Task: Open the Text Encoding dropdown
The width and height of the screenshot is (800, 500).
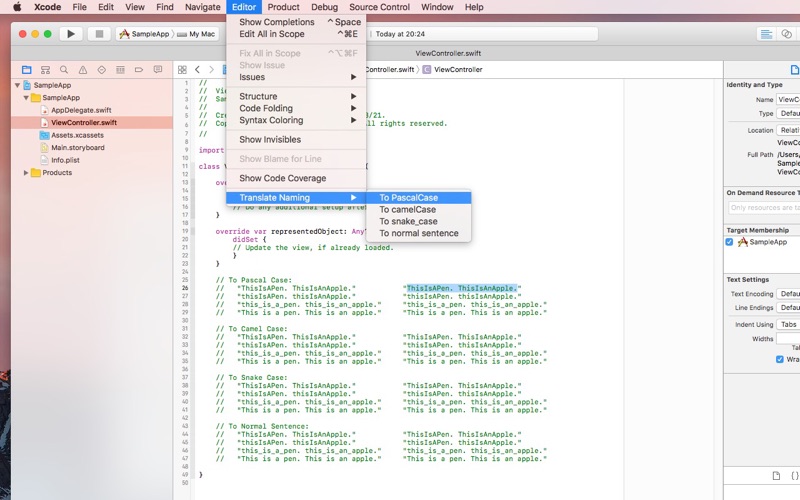Action: [x=788, y=294]
